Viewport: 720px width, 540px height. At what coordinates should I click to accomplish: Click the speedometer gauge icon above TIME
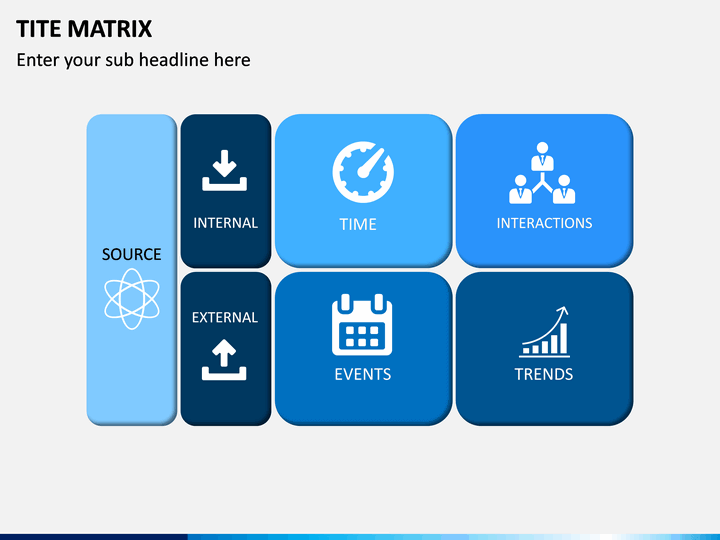click(363, 172)
